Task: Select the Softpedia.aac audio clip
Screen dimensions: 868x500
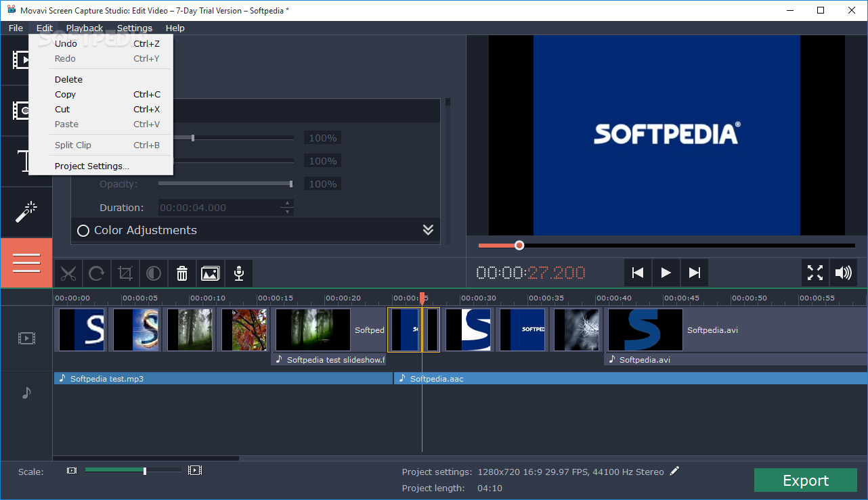Action: click(630, 379)
